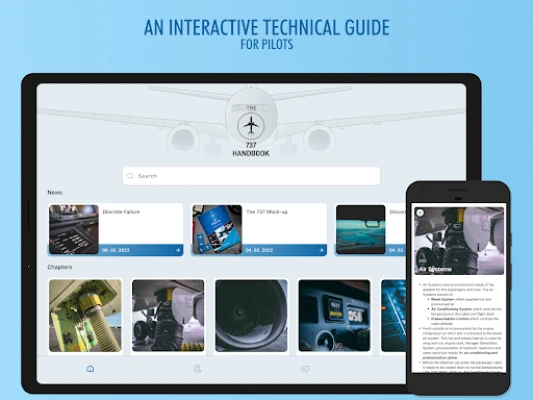This screenshot has width=533, height=400.
Task: Open the document list tab icon
Action: [x=197, y=369]
